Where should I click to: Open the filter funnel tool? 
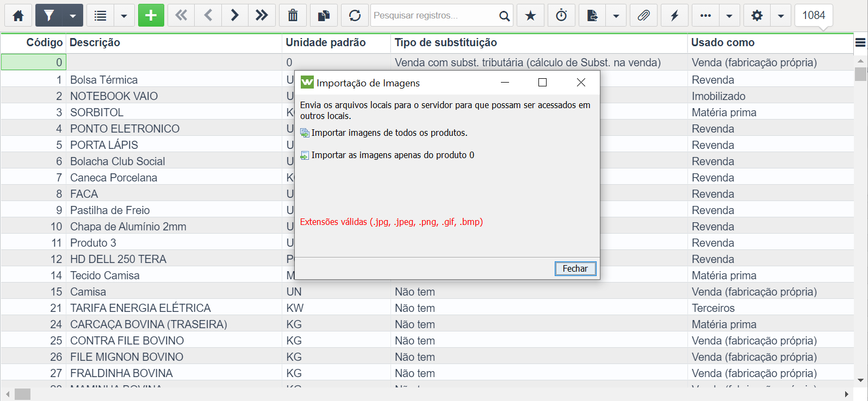click(49, 15)
